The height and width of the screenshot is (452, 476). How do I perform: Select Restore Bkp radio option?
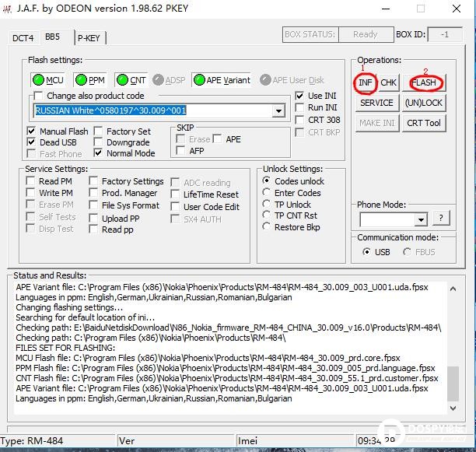[266, 226]
